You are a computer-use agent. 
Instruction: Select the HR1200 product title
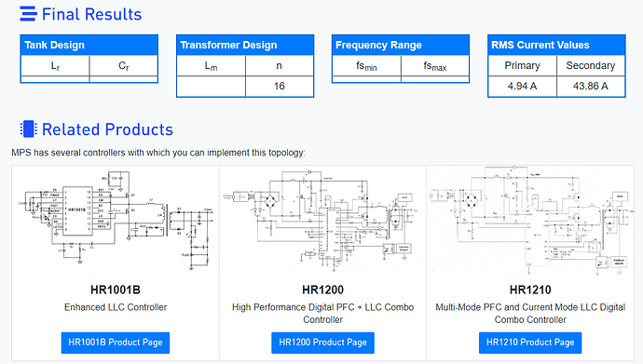(x=322, y=290)
